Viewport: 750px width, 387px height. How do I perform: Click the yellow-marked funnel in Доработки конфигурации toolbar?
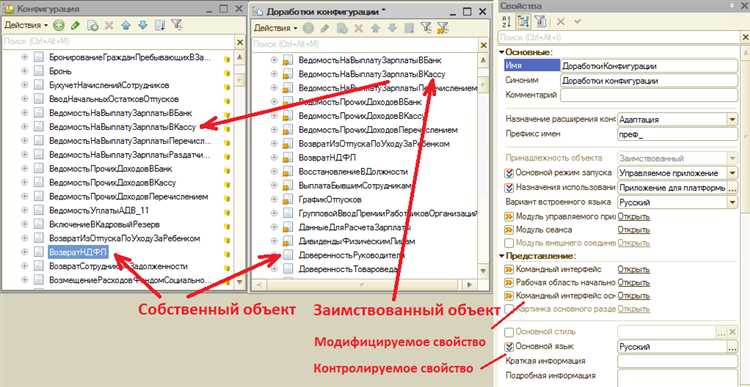pyautogui.click(x=442, y=28)
